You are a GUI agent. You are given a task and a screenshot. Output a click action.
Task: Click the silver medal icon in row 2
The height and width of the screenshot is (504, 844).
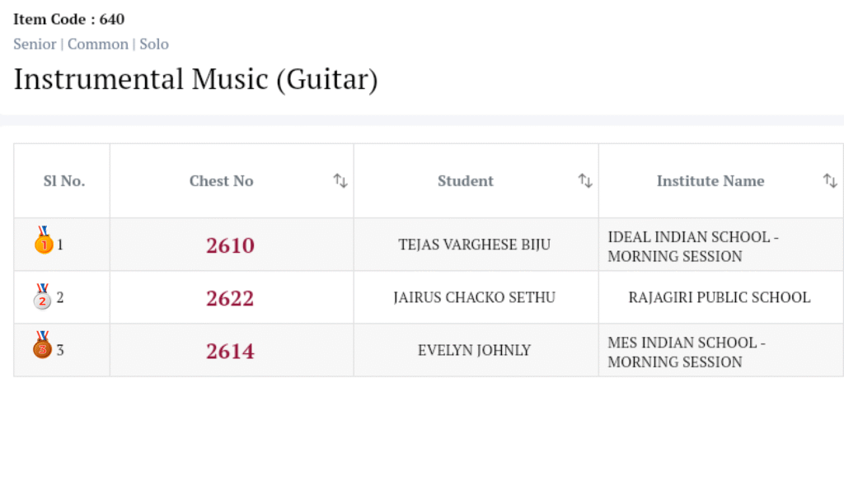click(x=43, y=297)
